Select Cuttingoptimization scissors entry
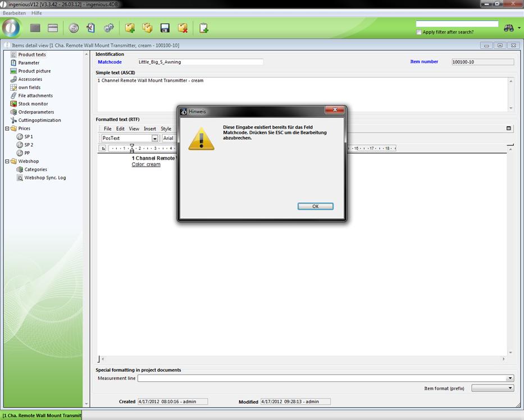The height and width of the screenshot is (420, 524). click(x=39, y=120)
